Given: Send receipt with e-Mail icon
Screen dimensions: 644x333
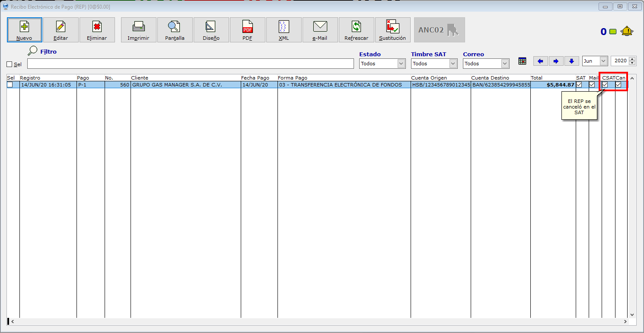Looking at the screenshot, I should [320, 27].
